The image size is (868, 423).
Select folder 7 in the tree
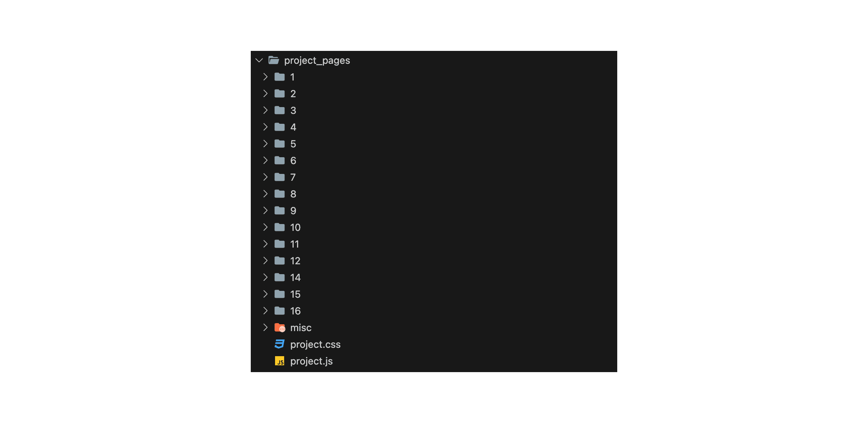pyautogui.click(x=293, y=177)
